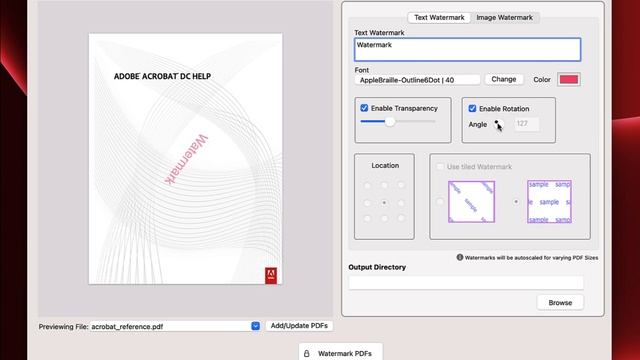The width and height of the screenshot is (640, 360).
Task: Select the top-center Location radio button
Action: coord(384,186)
